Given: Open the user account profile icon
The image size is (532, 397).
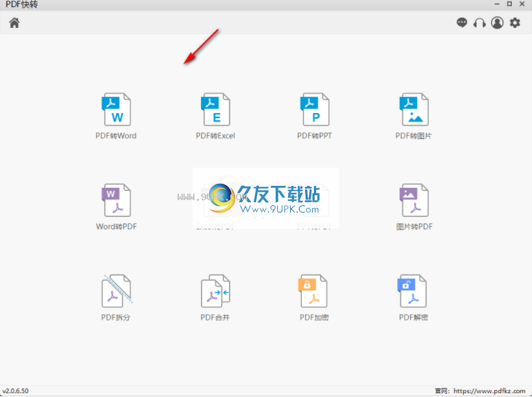Looking at the screenshot, I should pyautogui.click(x=498, y=23).
